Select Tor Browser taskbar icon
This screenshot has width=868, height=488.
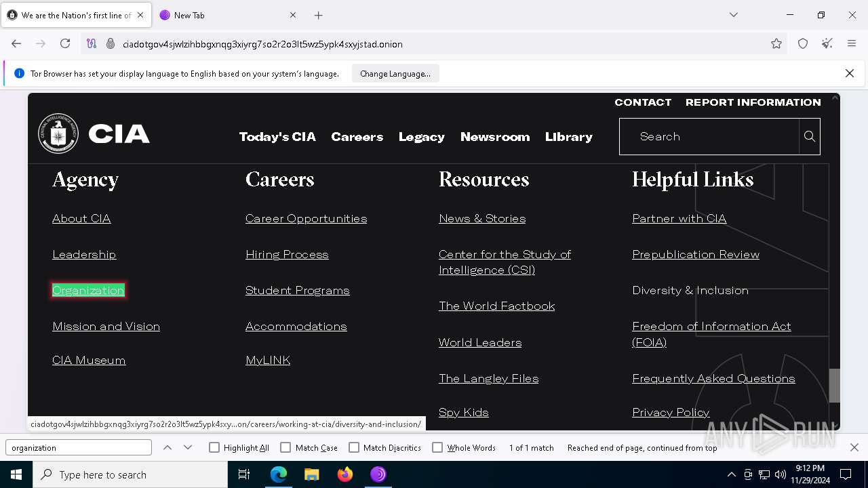pos(378,474)
